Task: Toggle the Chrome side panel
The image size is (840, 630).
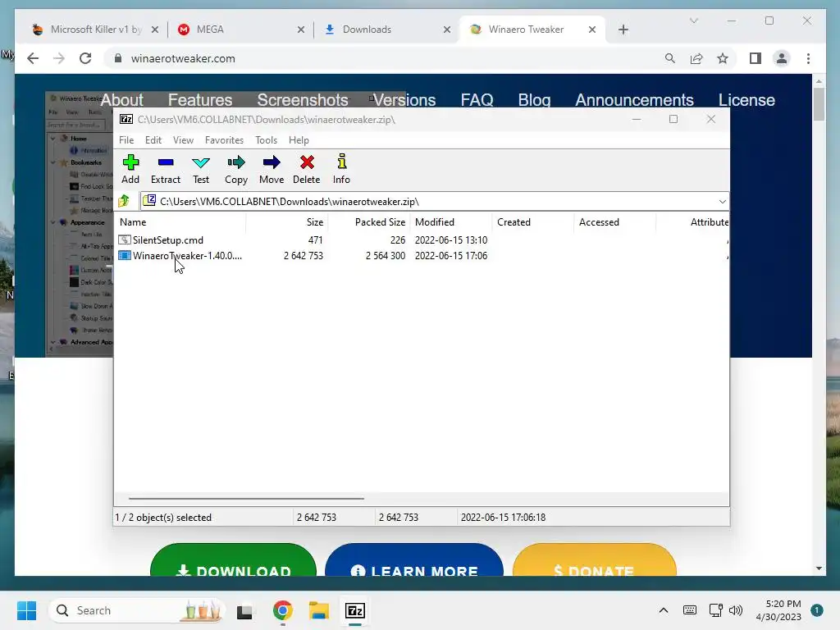Action: point(756,58)
